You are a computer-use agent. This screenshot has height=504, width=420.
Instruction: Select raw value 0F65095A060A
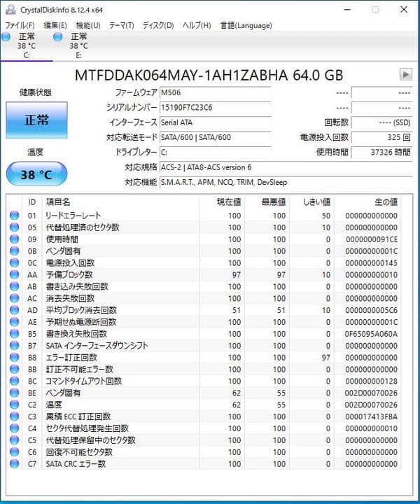pyautogui.click(x=371, y=334)
